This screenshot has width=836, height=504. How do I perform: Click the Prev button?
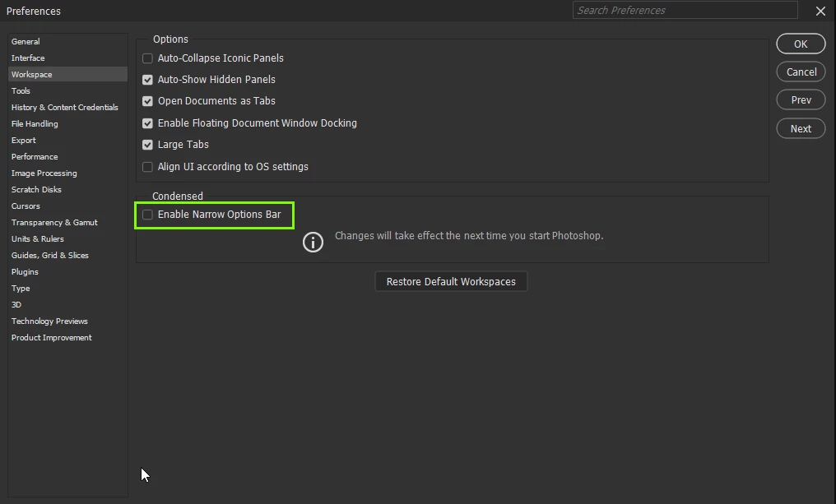tap(801, 100)
